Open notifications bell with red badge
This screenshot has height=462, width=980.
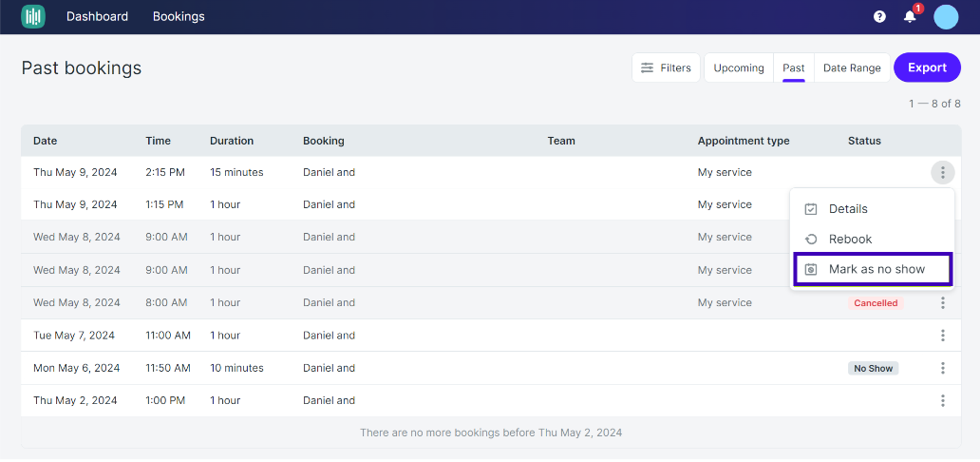coord(911,16)
